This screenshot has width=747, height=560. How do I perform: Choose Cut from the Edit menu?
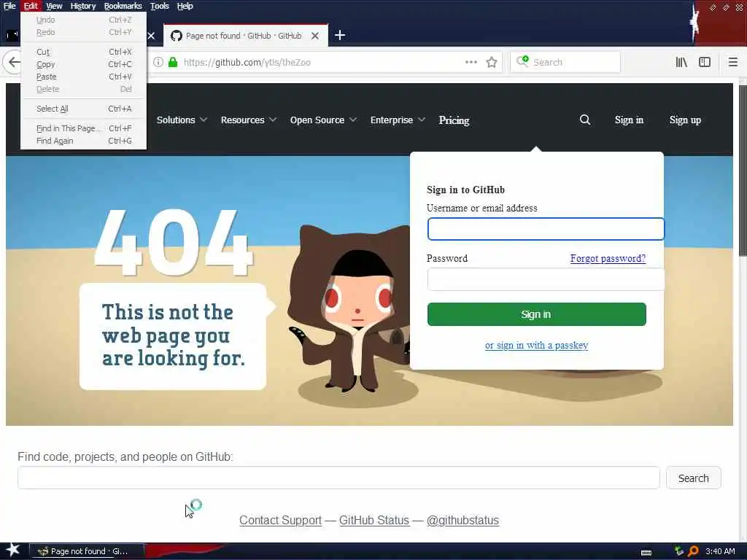(x=83, y=52)
